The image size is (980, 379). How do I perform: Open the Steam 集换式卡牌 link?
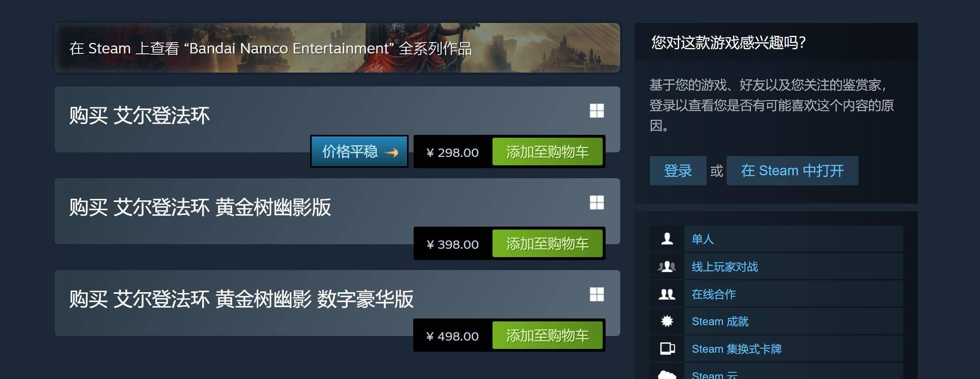pos(737,349)
